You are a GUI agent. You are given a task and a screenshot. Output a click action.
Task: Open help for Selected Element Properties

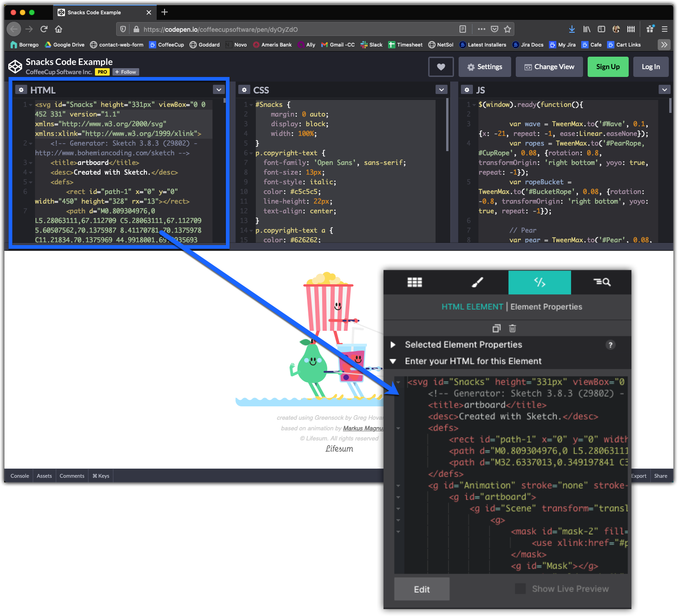tap(610, 345)
